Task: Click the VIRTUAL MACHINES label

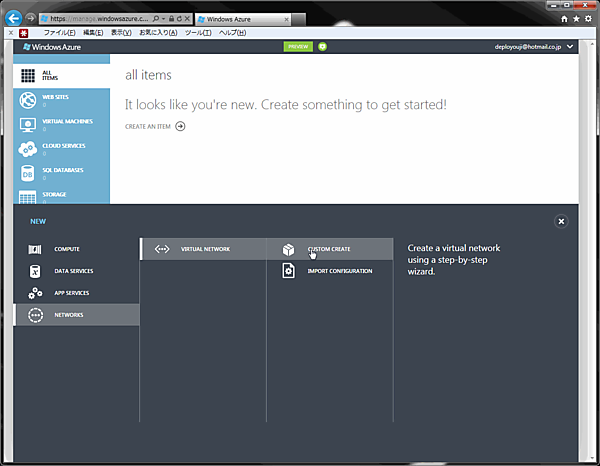Action: [67, 121]
